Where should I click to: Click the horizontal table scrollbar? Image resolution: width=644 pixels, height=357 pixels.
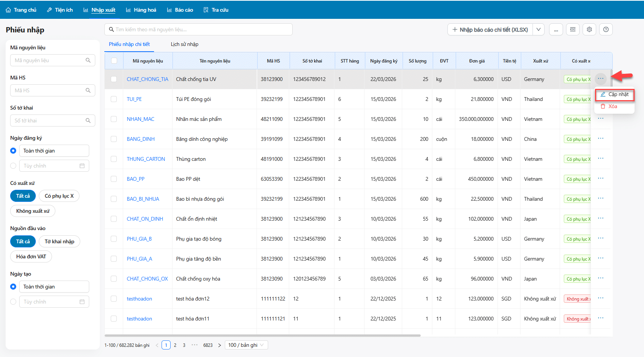tap(262, 335)
